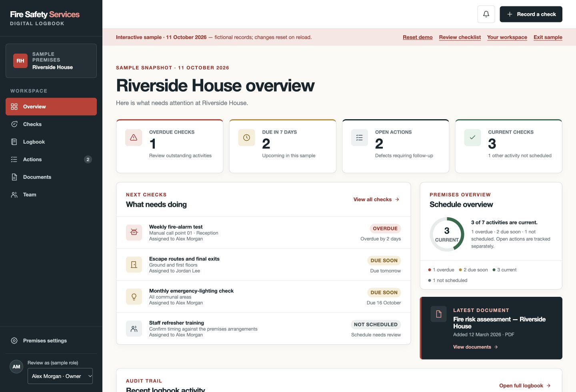Screen dimensions: 576x392
Task: Click Exit sample link
Action: 548,37
